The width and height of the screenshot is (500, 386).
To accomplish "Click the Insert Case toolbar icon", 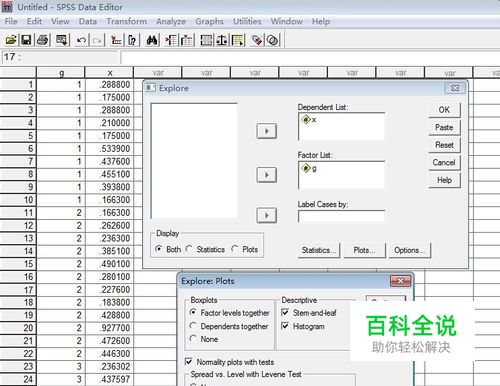I will [x=171, y=40].
